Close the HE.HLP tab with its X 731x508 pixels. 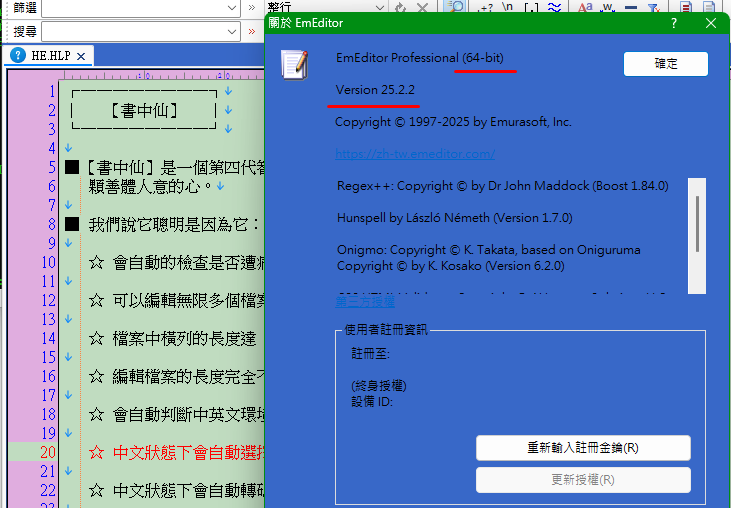(x=81, y=56)
